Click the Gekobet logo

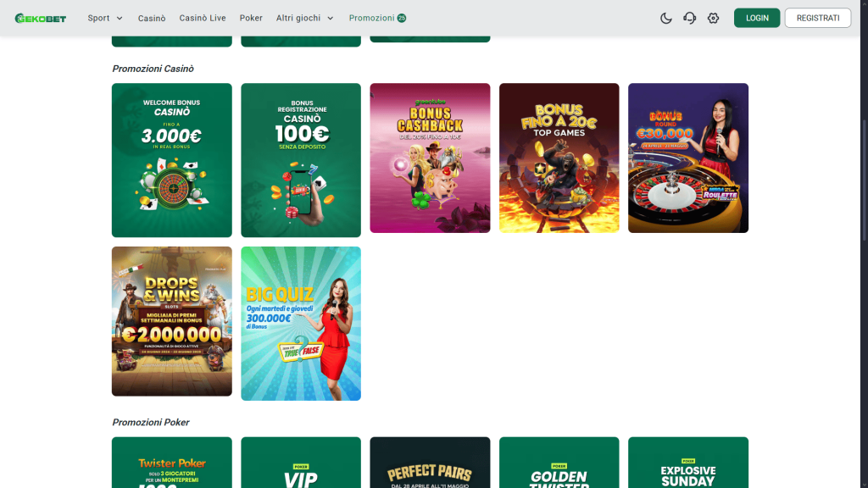(40, 17)
